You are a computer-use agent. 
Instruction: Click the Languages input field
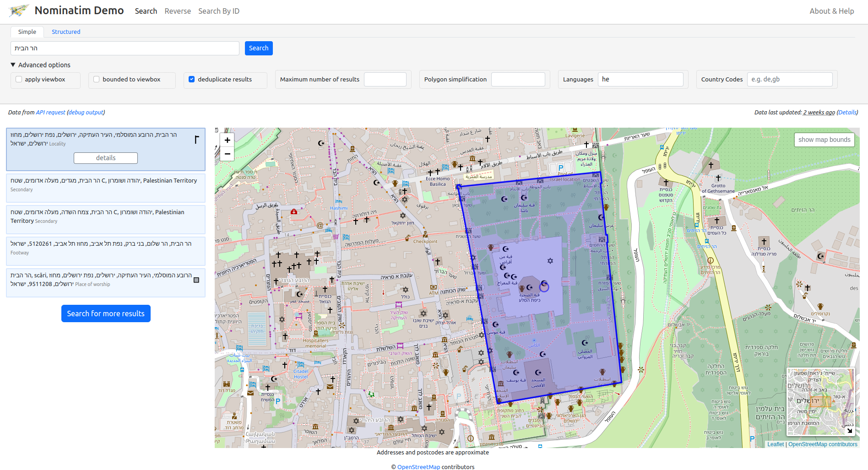click(640, 79)
